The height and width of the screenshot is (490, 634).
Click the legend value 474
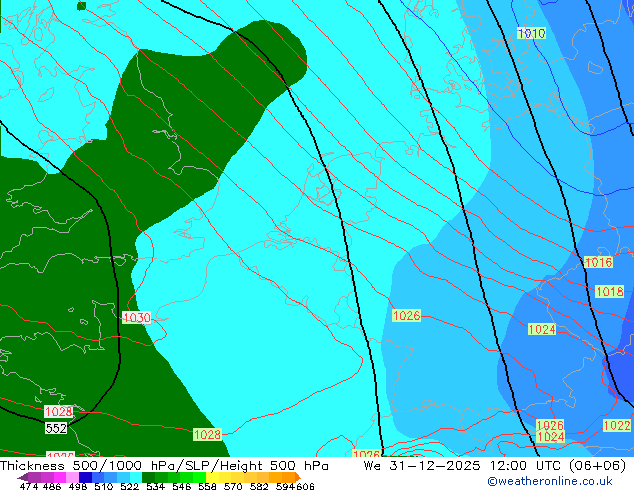pos(28,486)
